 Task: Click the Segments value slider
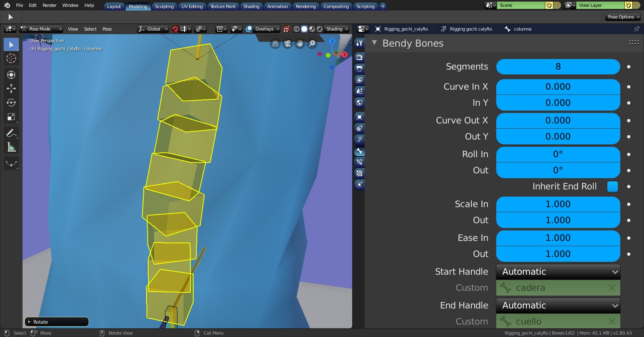(558, 67)
